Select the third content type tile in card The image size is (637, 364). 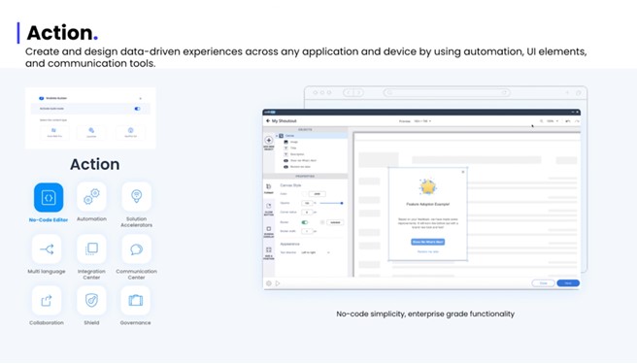(130, 132)
